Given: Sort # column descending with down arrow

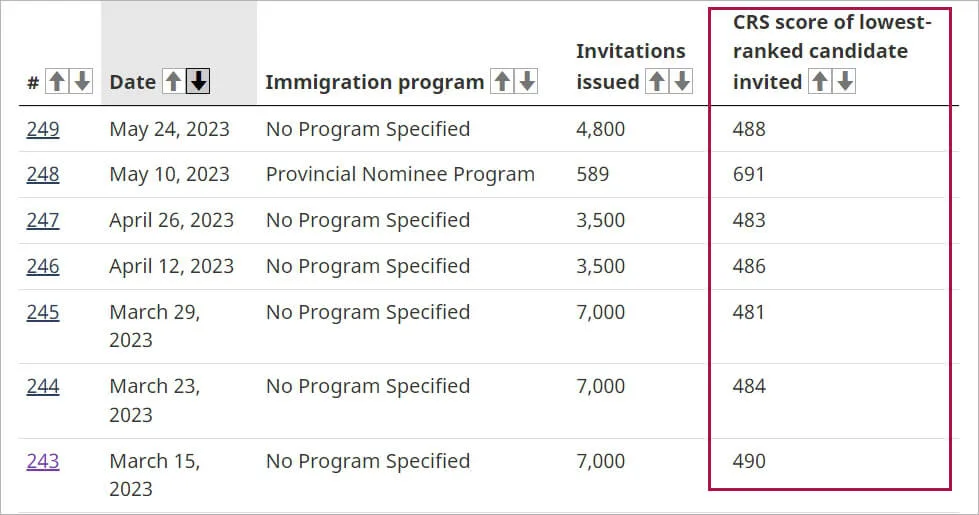Looking at the screenshot, I should [81, 82].
